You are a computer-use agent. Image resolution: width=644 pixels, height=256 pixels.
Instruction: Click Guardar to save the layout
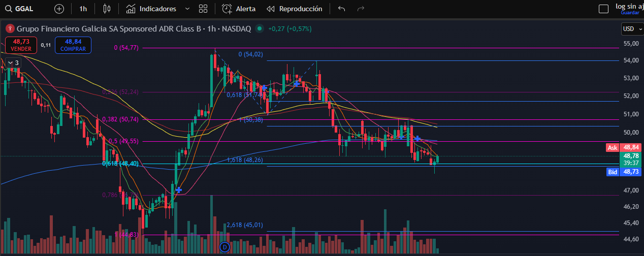630,13
